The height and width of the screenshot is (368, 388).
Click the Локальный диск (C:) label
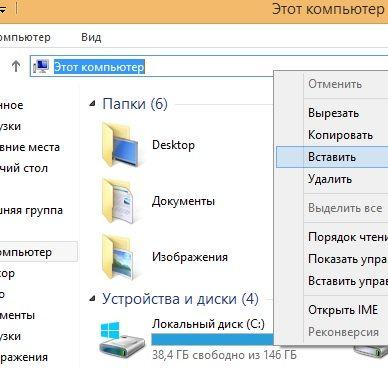pos(208,324)
